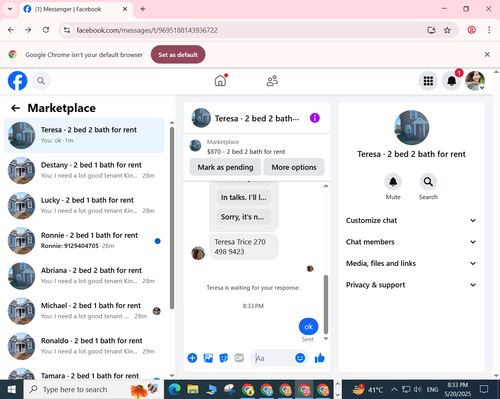Screen dimensions: 500x399
Task: Open Ronnie - 2 bed 1 bath conversation
Action: 84,241
